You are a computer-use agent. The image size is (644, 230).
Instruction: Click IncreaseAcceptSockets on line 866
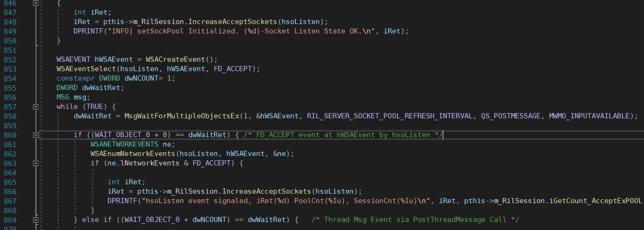[267, 191]
